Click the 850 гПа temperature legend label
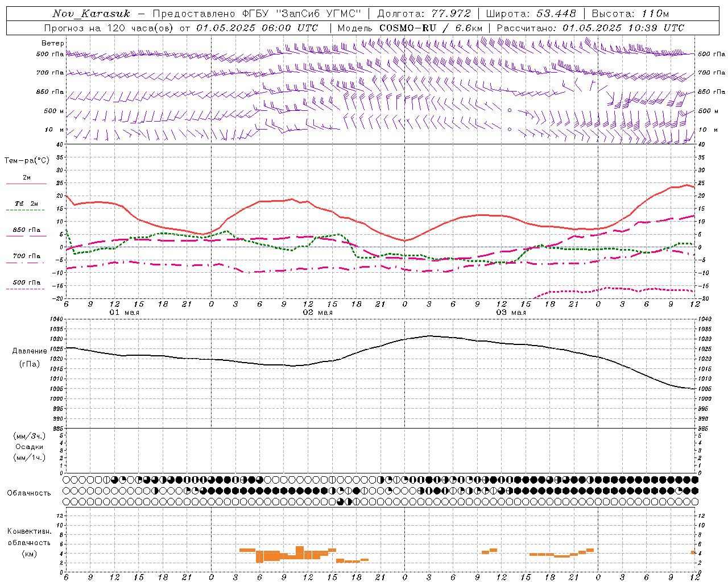The width and height of the screenshot is (728, 582). (27, 230)
